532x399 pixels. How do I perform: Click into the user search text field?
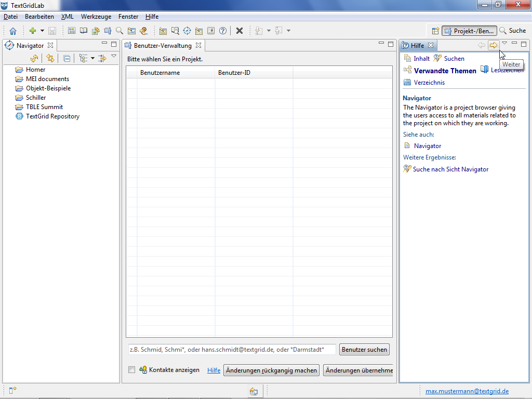pos(232,350)
